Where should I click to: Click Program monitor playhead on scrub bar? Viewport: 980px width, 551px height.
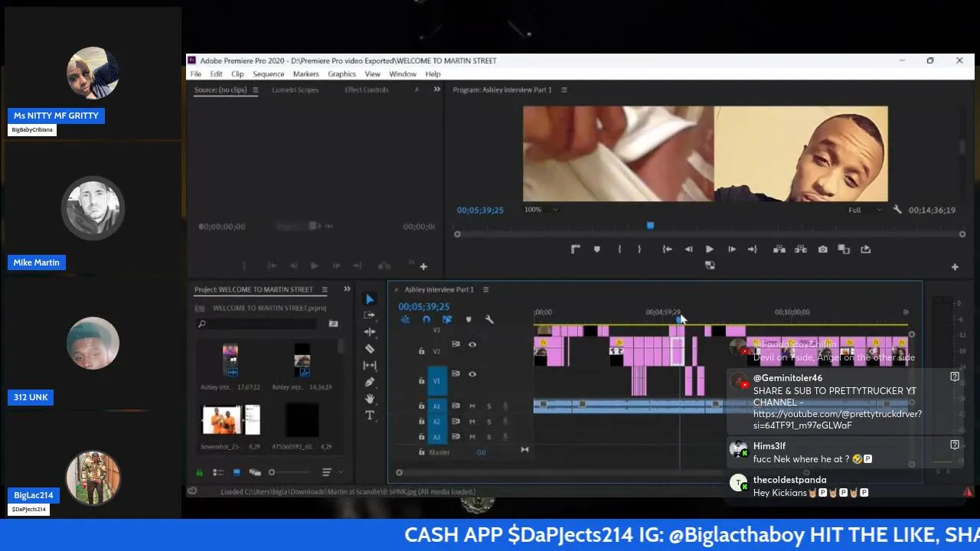(x=650, y=226)
